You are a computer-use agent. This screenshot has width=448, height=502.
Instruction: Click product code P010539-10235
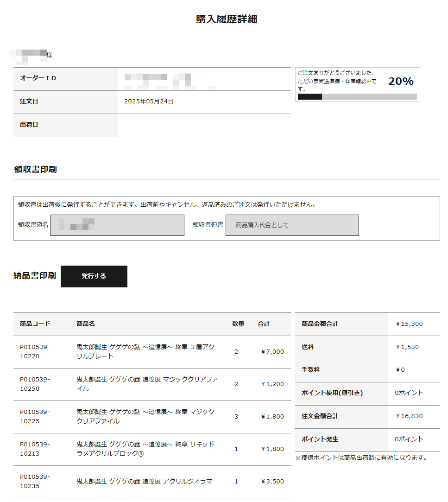click(35, 481)
